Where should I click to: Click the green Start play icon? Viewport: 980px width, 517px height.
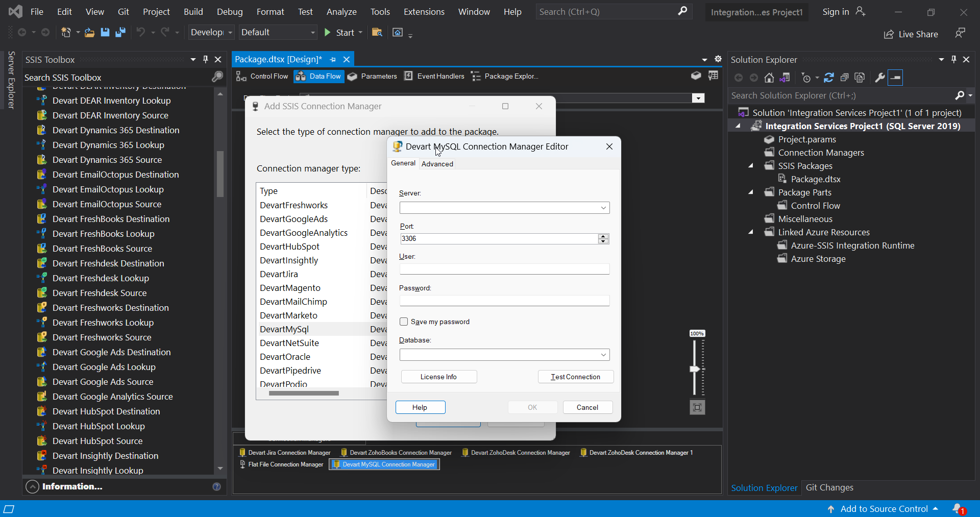click(x=328, y=33)
